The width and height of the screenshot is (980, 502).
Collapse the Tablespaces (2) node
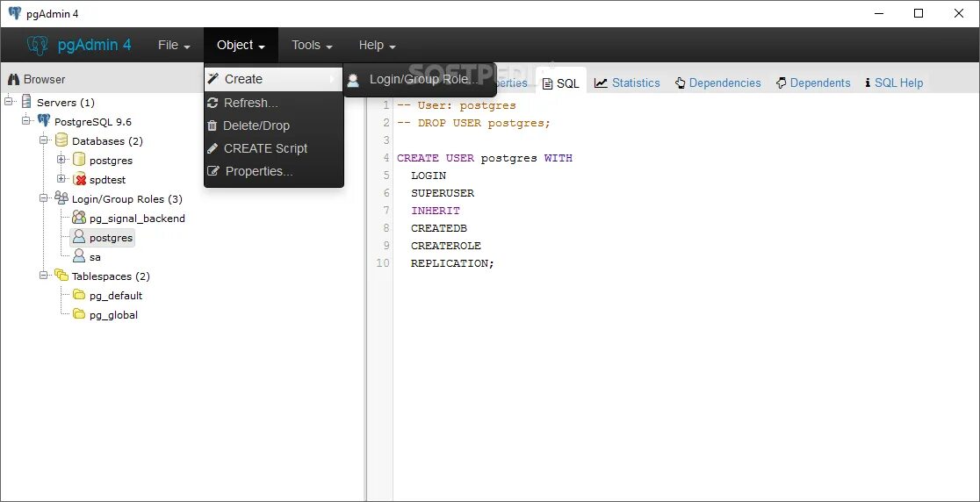44,275
